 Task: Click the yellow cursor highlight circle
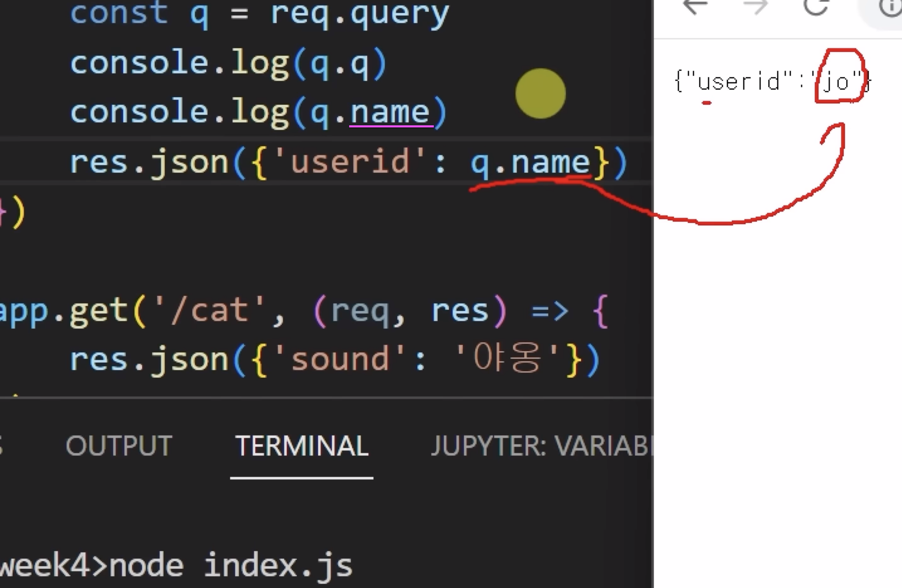[540, 93]
